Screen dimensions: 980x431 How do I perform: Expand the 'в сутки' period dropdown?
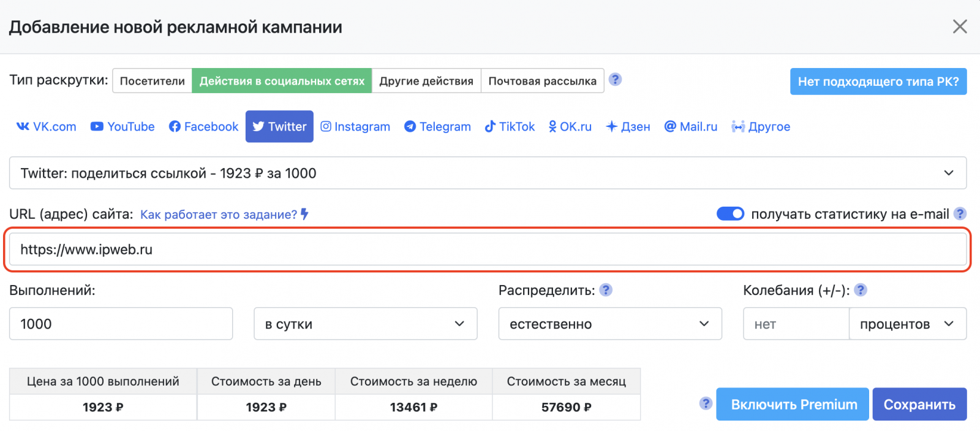pos(365,324)
